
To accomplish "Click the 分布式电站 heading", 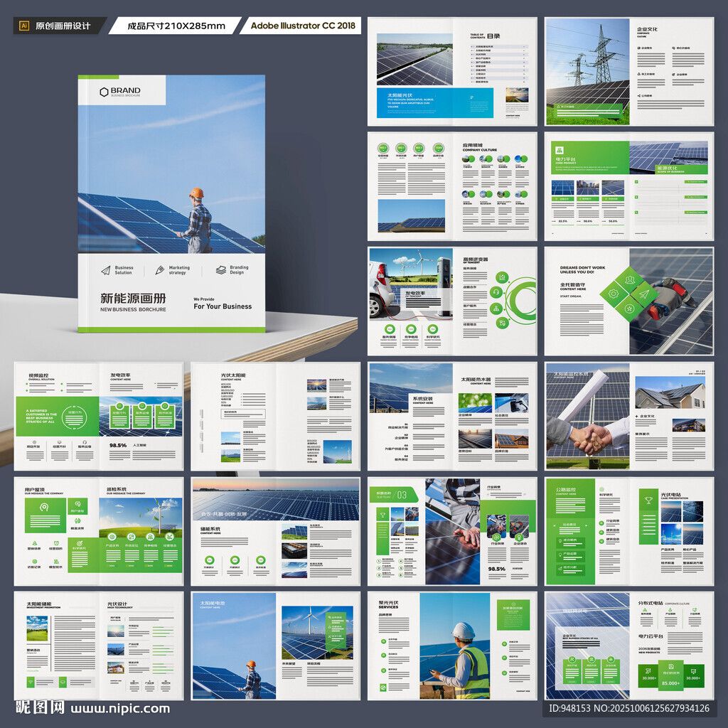I will click(x=651, y=603).
